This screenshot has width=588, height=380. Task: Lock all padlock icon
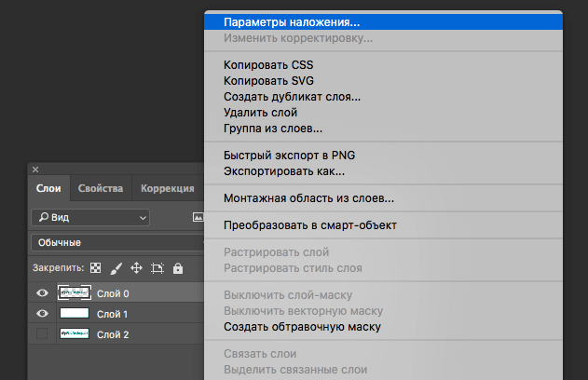[178, 268]
